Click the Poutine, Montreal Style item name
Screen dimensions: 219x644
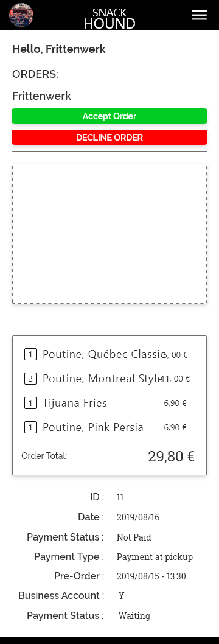(x=103, y=379)
